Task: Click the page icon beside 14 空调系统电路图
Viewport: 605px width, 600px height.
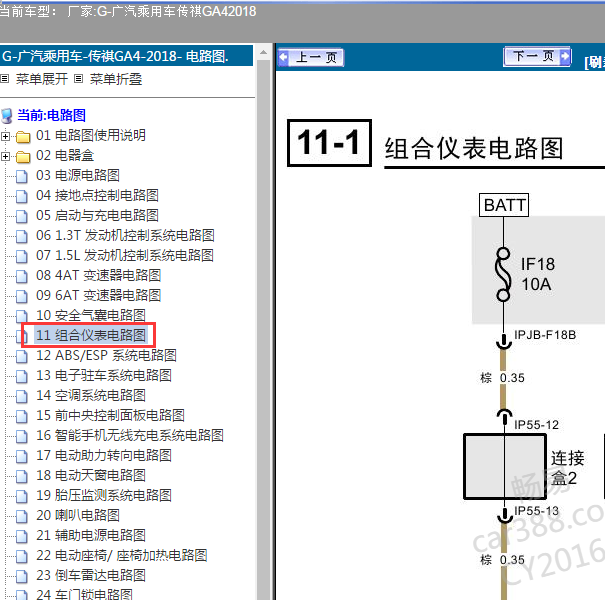Action: click(22, 396)
